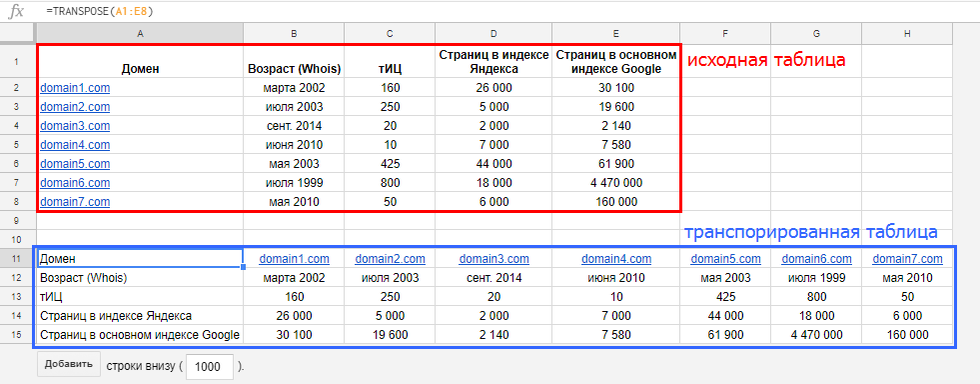Click Страниц в основном индексе Google header E1

(616, 61)
